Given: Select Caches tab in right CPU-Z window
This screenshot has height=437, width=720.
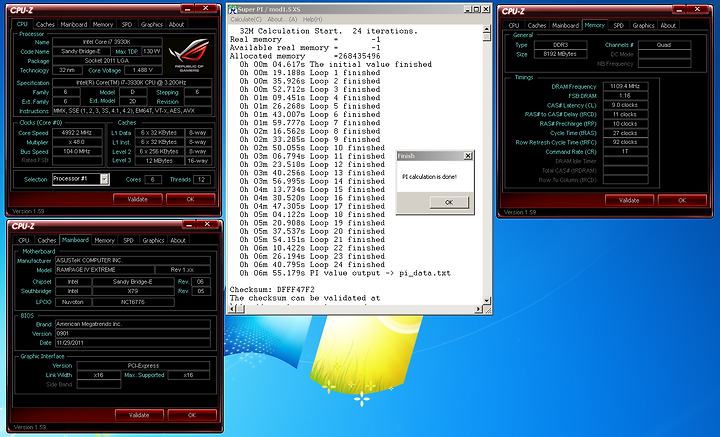Looking at the screenshot, I should click(537, 26).
